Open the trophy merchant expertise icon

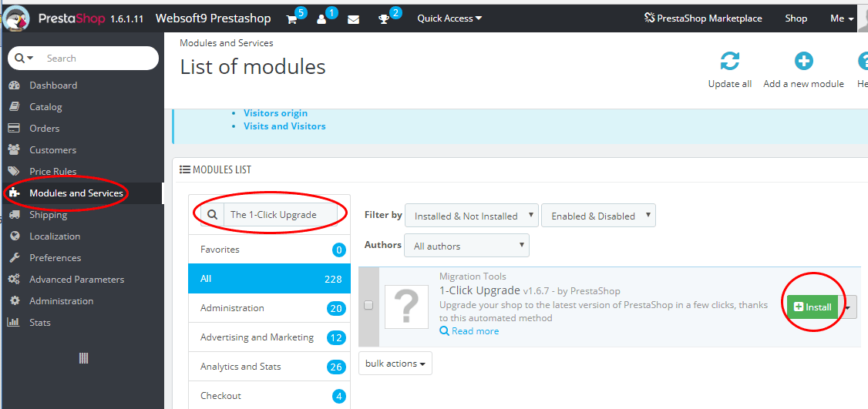(384, 19)
